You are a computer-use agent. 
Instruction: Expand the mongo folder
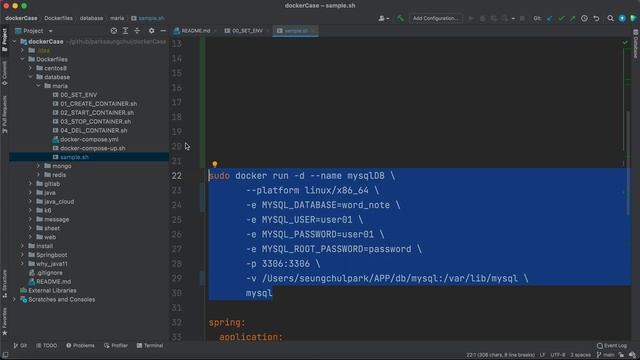[39, 166]
